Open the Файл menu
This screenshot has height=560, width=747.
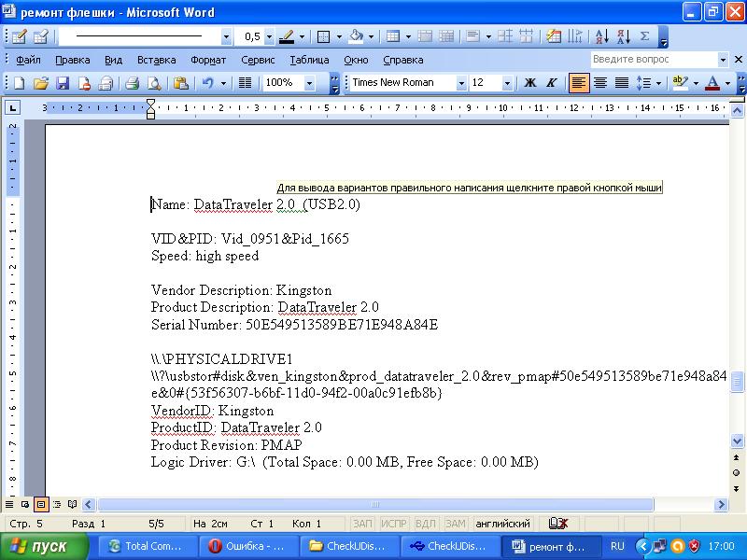coord(28,60)
